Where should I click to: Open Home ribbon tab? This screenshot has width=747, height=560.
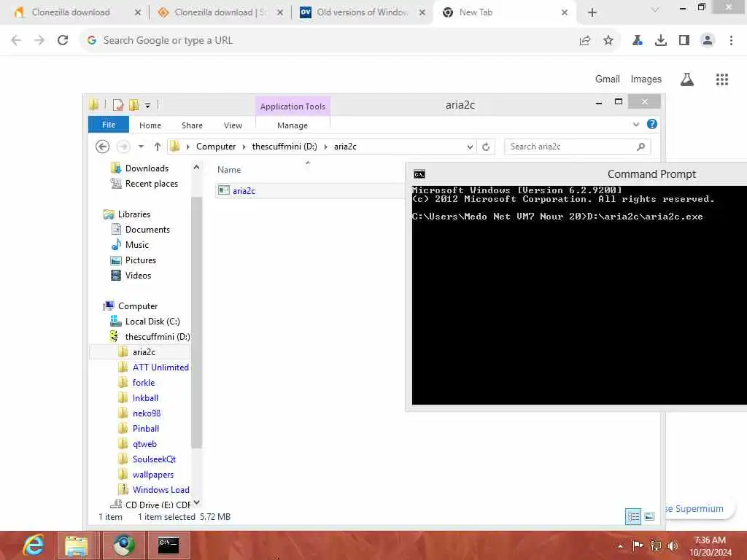click(150, 125)
